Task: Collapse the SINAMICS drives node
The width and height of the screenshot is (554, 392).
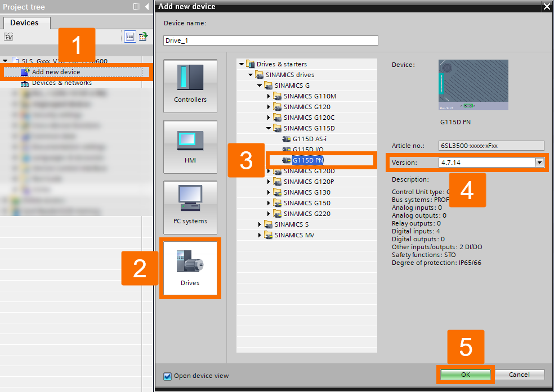Action: click(x=251, y=75)
